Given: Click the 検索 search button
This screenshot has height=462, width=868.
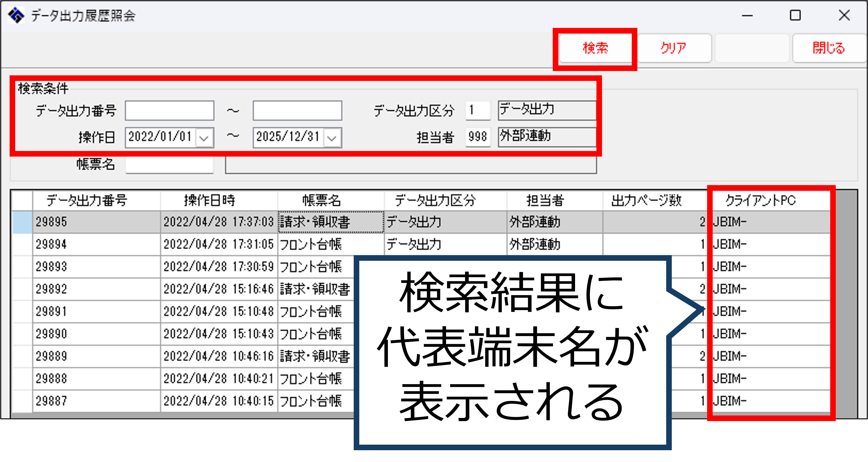Looking at the screenshot, I should (x=595, y=48).
